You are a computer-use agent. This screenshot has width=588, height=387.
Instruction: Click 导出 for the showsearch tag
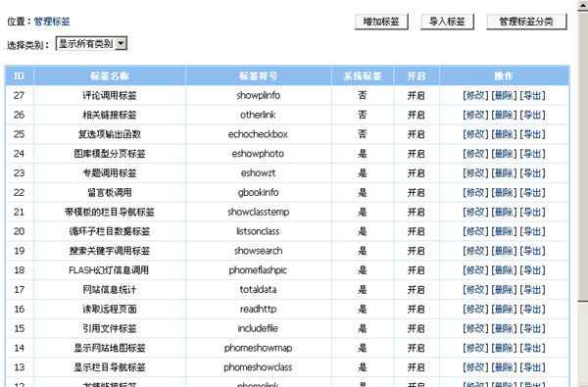(532, 251)
